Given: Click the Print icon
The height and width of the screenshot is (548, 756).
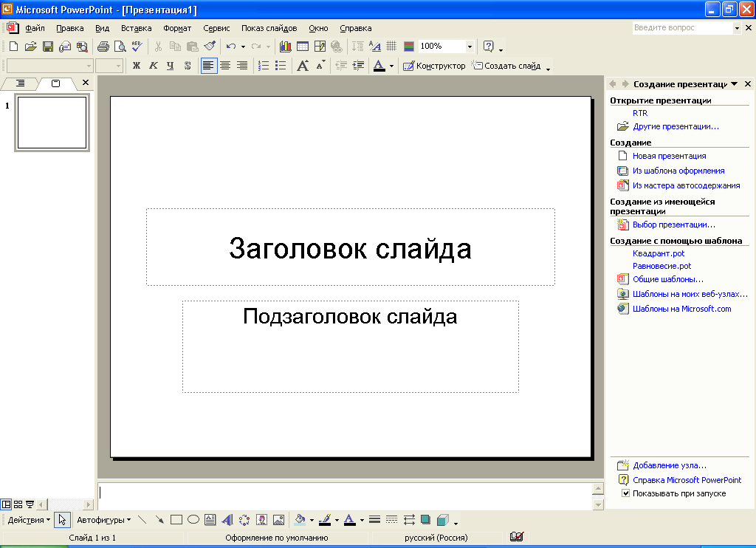Looking at the screenshot, I should (x=103, y=47).
